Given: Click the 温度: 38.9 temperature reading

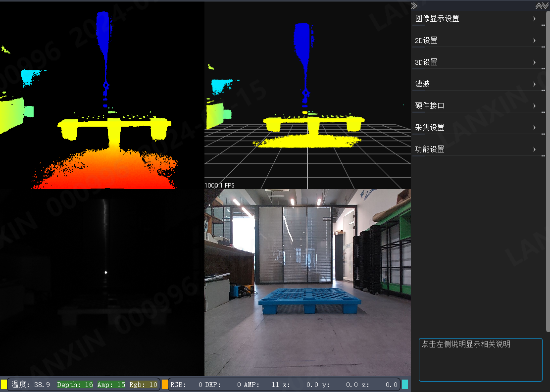Looking at the screenshot, I should click(31, 385).
